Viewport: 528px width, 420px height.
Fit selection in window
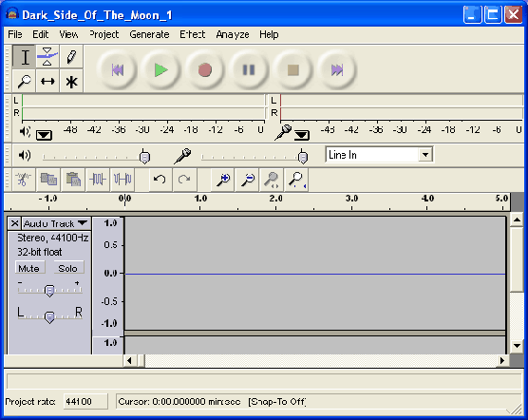click(x=272, y=180)
